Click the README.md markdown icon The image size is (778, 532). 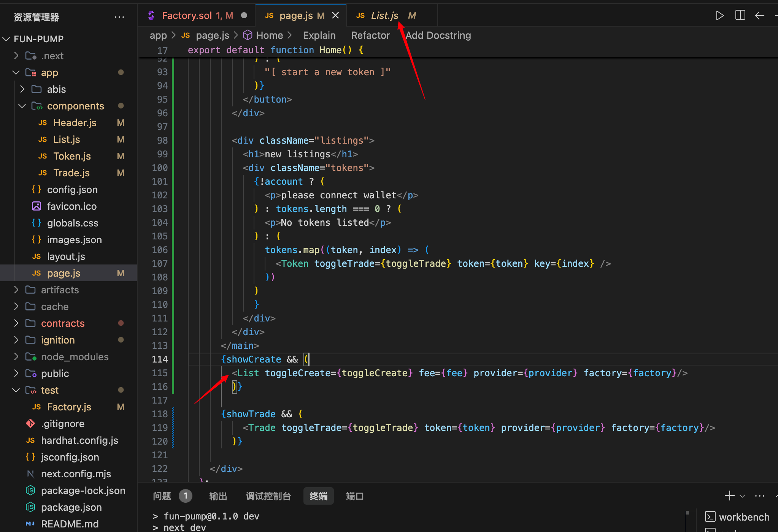coord(30,524)
